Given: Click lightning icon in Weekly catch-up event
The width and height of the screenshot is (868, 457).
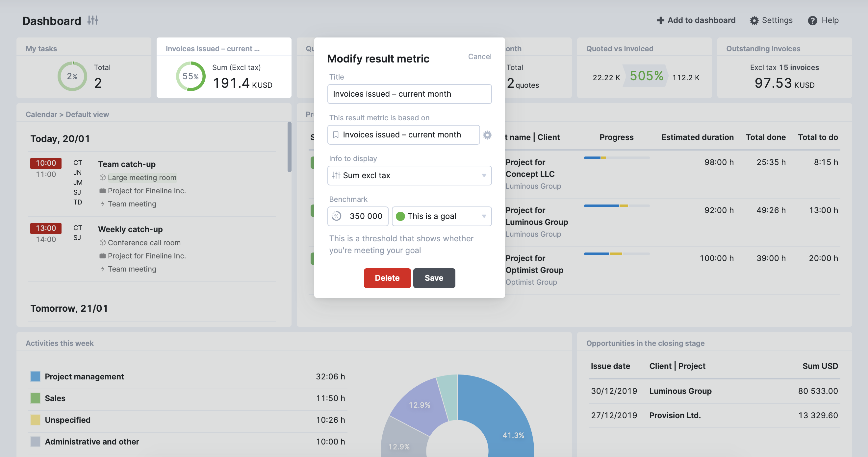Looking at the screenshot, I should click(x=102, y=269).
